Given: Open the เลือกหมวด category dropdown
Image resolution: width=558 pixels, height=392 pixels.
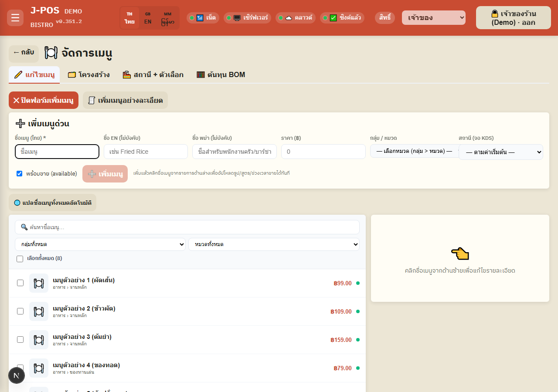Looking at the screenshot, I should 414,151.
